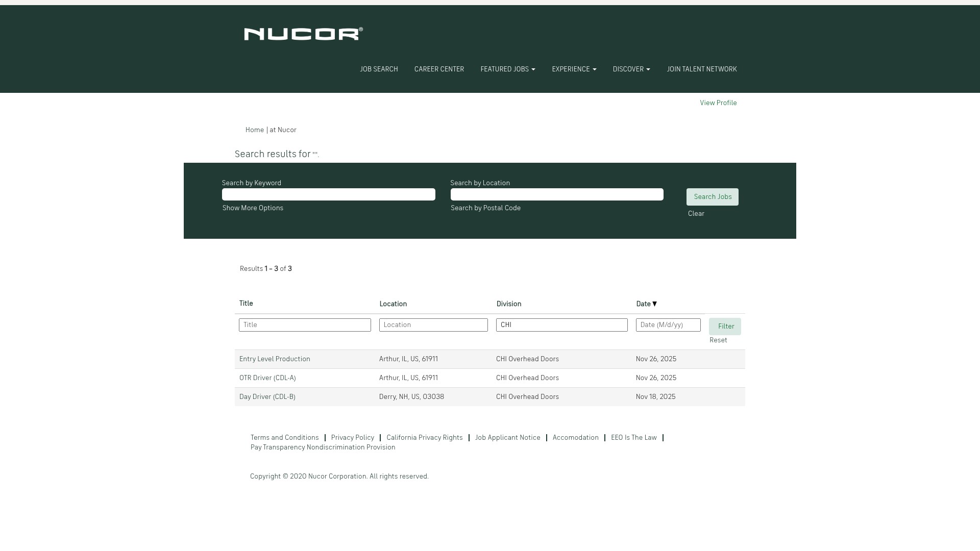Expand the Featured Jobs dropdown
Image resolution: width=980 pixels, height=551 pixels.
click(508, 69)
